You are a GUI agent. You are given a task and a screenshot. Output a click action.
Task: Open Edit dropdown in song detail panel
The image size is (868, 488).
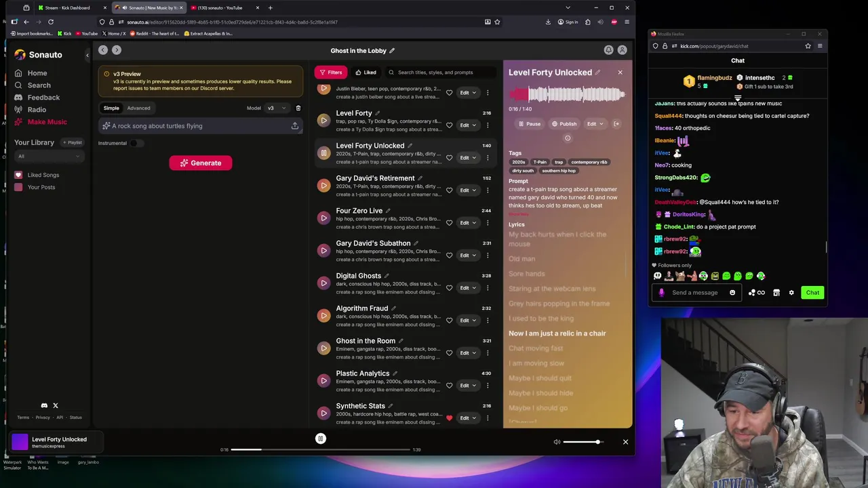[595, 124]
